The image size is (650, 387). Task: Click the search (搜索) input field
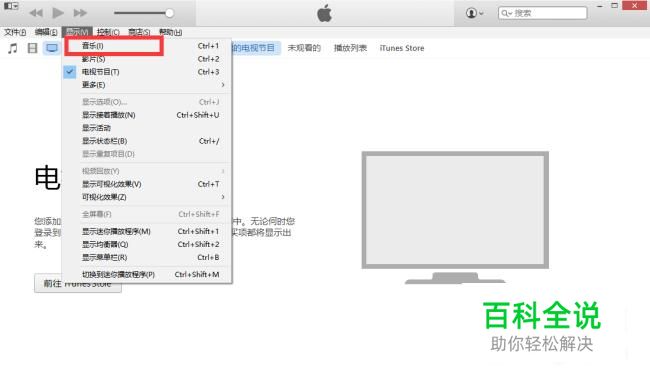pos(543,13)
